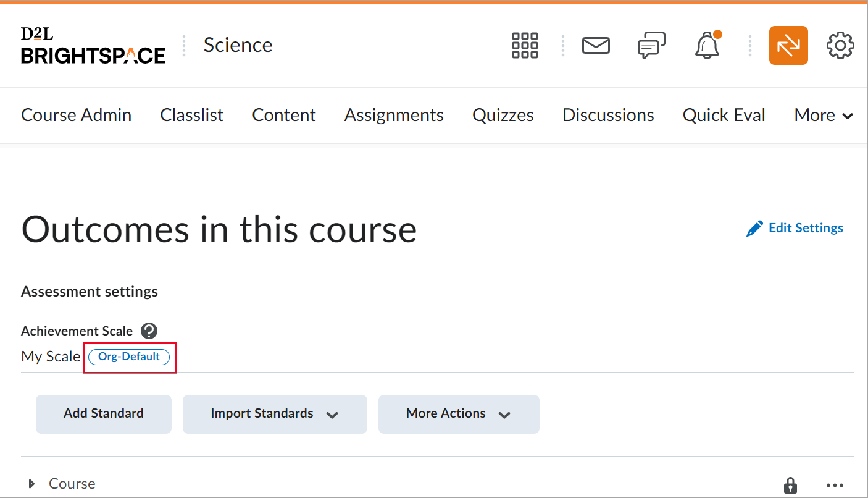This screenshot has width=868, height=498.
Task: Open the Achievement Scale help tooltip
Action: coord(149,331)
